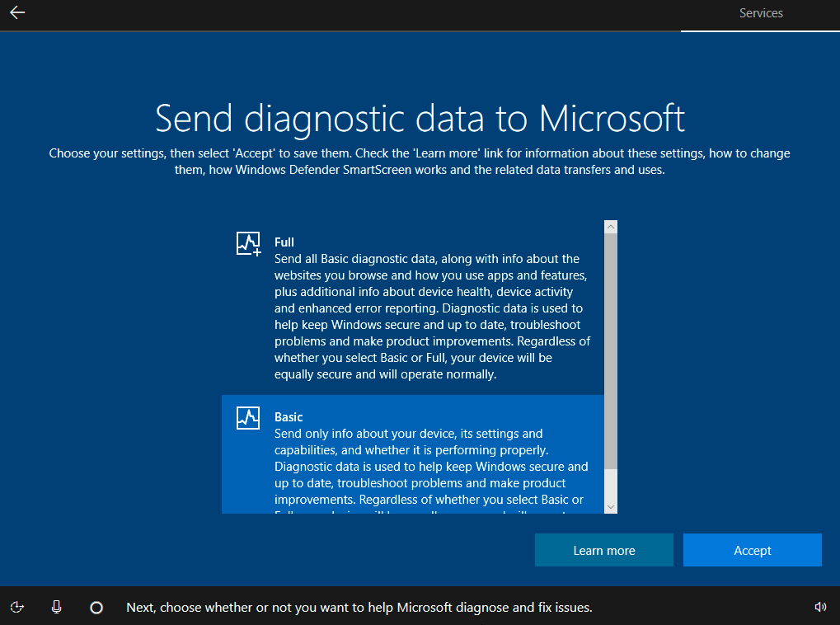This screenshot has width=840, height=625.
Task: Click the Learn more button
Action: (603, 550)
